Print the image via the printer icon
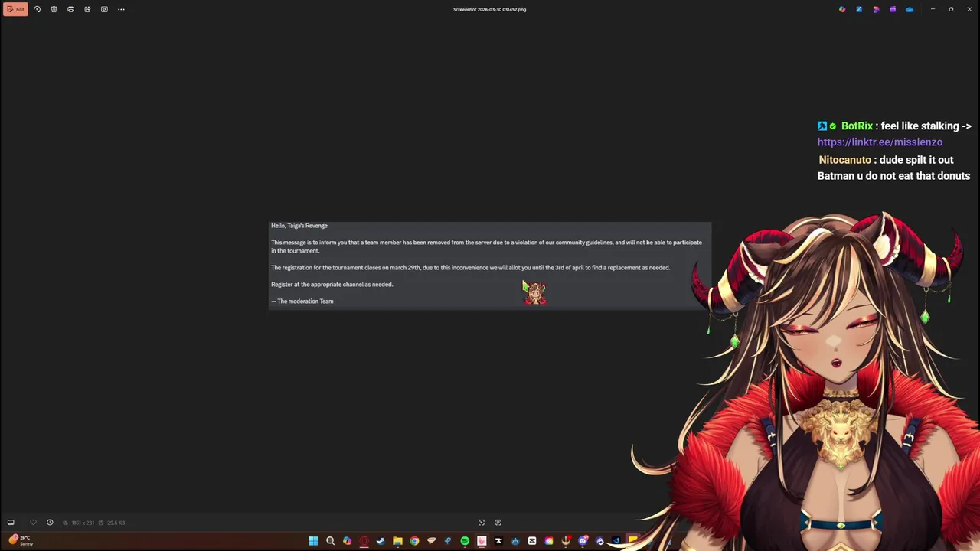This screenshot has width=980, height=551. (x=70, y=9)
